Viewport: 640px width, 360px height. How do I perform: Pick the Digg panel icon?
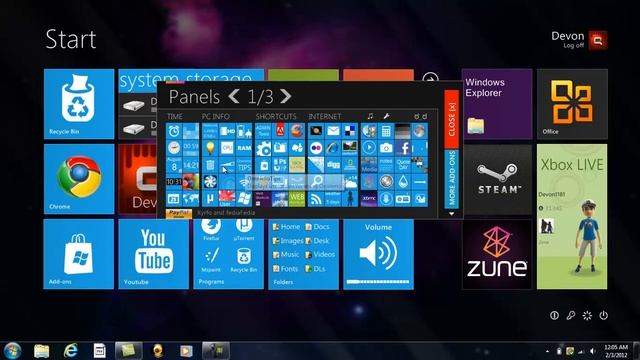(333, 165)
